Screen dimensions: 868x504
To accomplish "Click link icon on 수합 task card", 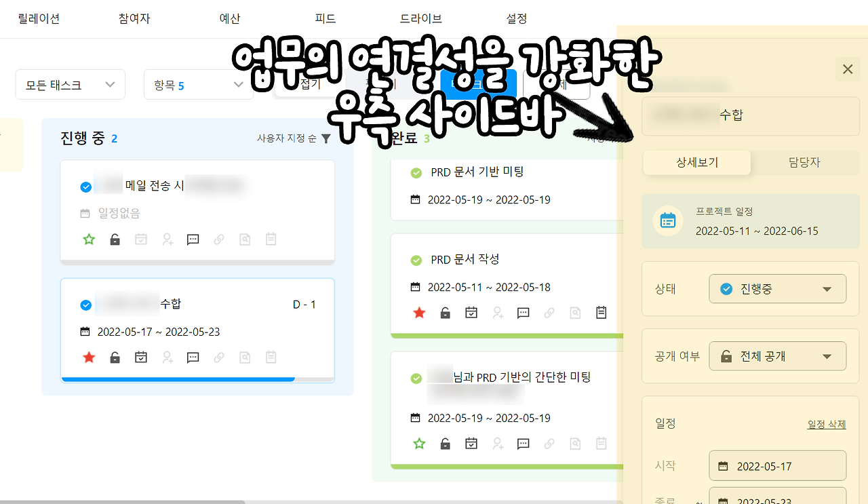I will click(x=218, y=357).
